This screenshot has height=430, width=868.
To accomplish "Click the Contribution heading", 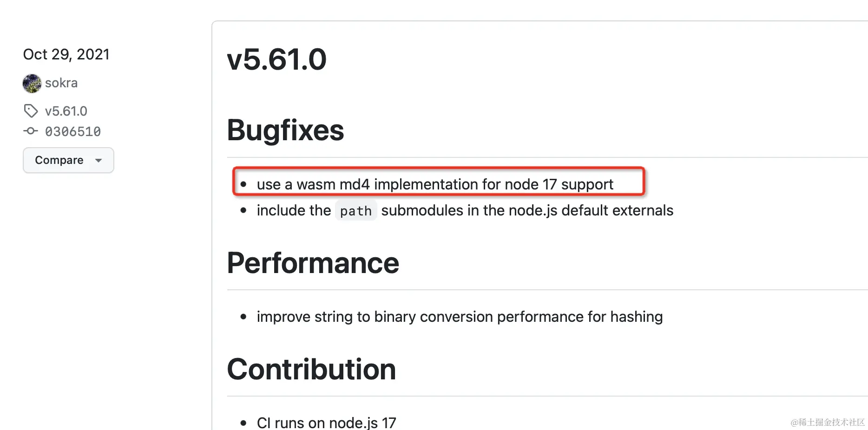I will pos(311,369).
